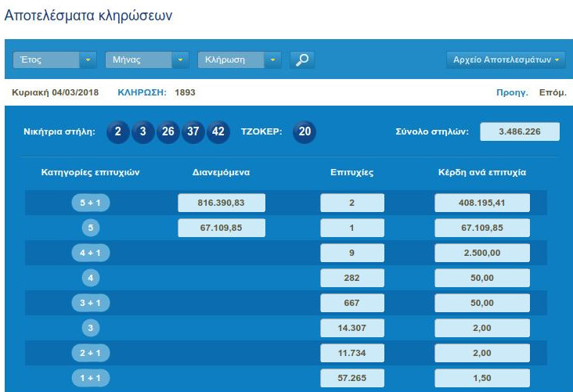Click the category 4 badge
This screenshot has height=392, width=573.
(x=90, y=278)
